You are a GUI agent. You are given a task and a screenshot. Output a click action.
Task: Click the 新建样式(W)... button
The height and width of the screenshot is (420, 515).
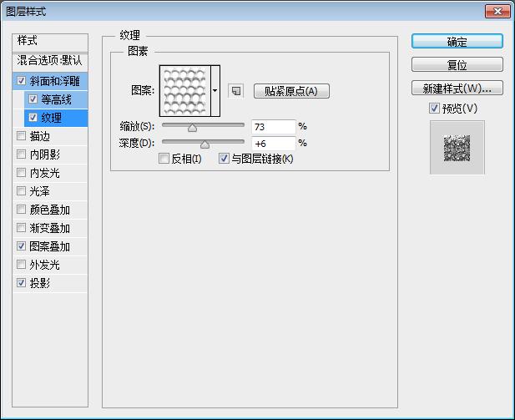(457, 88)
